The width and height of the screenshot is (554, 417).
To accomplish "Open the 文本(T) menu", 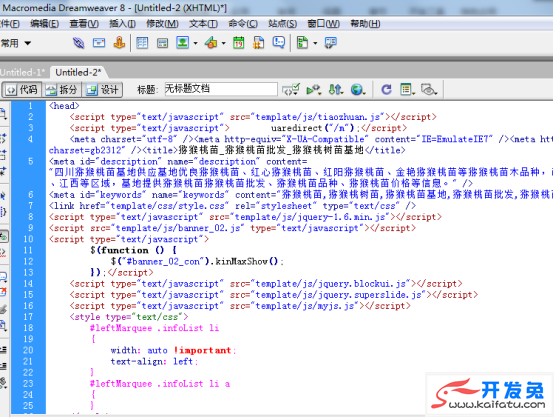I will (x=203, y=24).
